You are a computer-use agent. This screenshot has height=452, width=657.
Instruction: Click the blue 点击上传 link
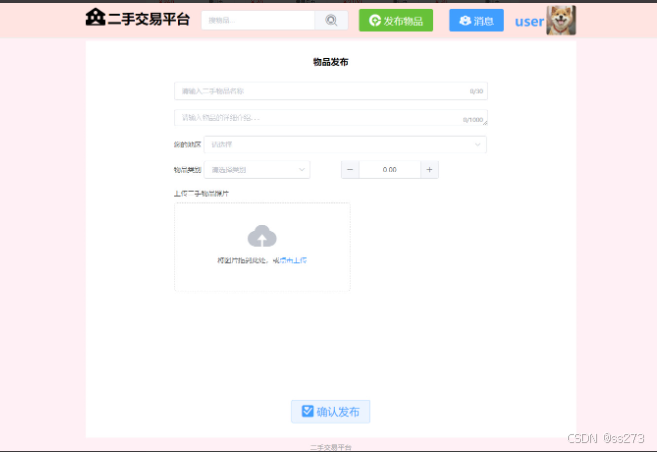click(293, 261)
